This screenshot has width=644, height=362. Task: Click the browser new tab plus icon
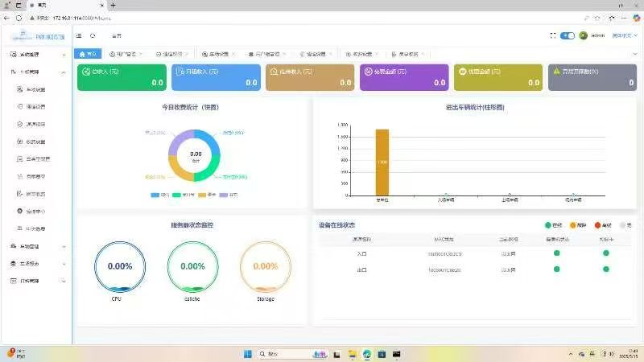click(113, 6)
